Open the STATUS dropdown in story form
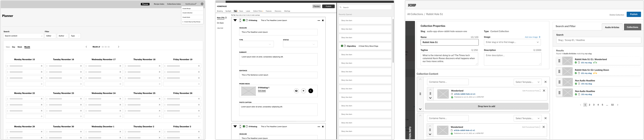This screenshot has width=644, height=140. pos(300,44)
